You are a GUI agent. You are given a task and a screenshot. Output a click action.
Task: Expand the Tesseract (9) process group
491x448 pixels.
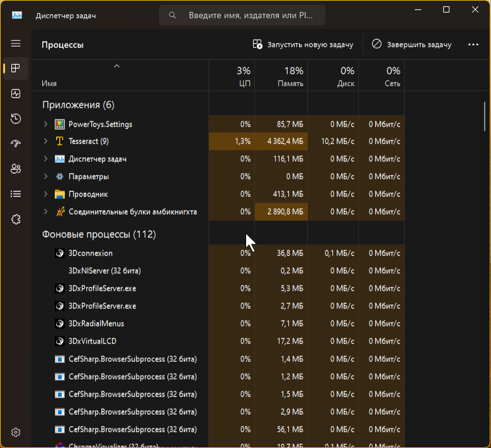[45, 142]
